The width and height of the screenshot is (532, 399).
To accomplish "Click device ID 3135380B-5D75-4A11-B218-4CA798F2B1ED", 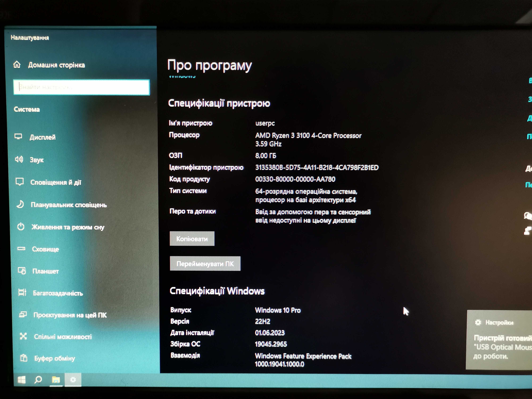I will [317, 167].
